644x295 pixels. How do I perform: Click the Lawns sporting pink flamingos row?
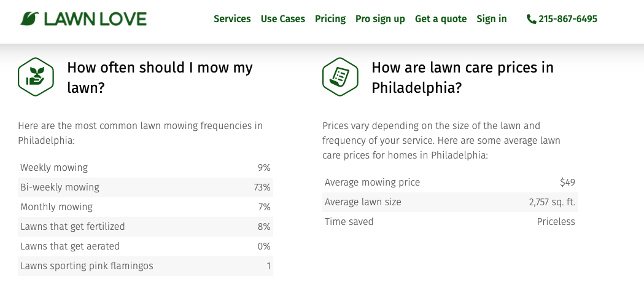click(145, 266)
